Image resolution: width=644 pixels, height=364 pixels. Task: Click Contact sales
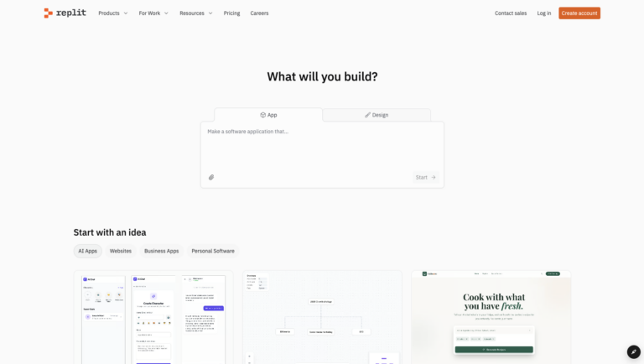click(x=511, y=13)
